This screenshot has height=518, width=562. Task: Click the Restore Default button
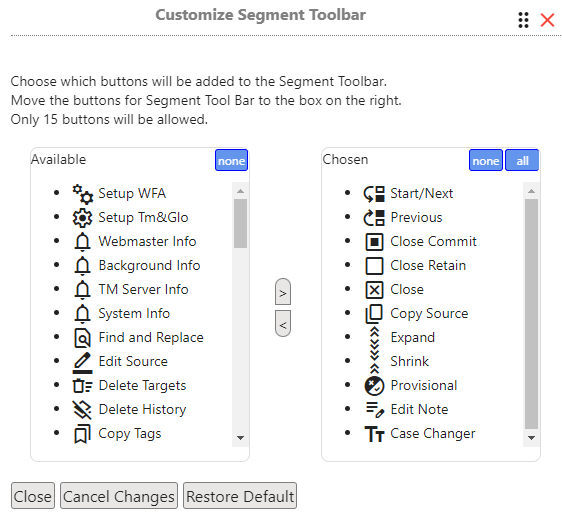click(240, 496)
